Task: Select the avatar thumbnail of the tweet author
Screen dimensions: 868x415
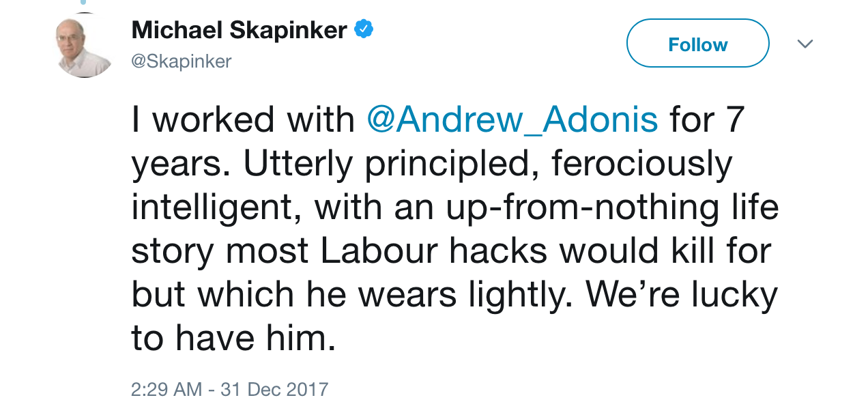Action: (83, 44)
